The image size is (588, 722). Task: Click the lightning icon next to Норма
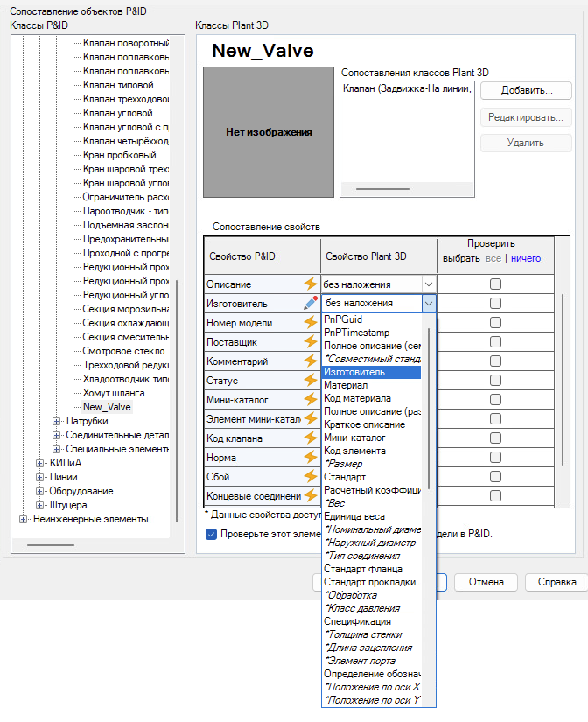pyautogui.click(x=311, y=457)
